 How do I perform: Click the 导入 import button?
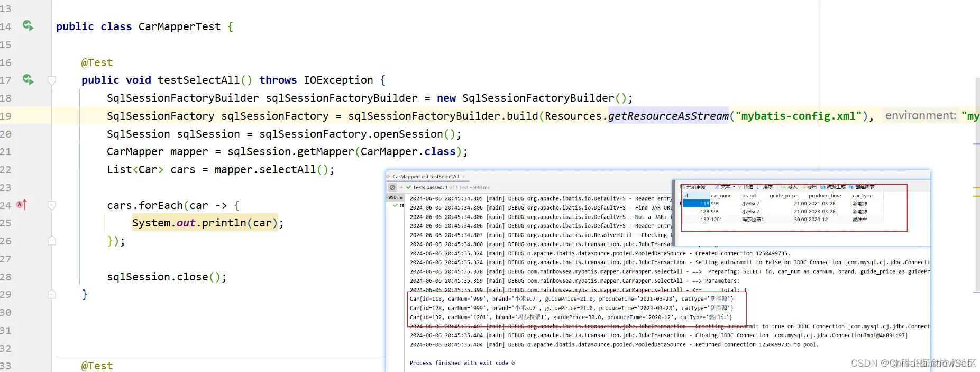pyautogui.click(x=789, y=187)
